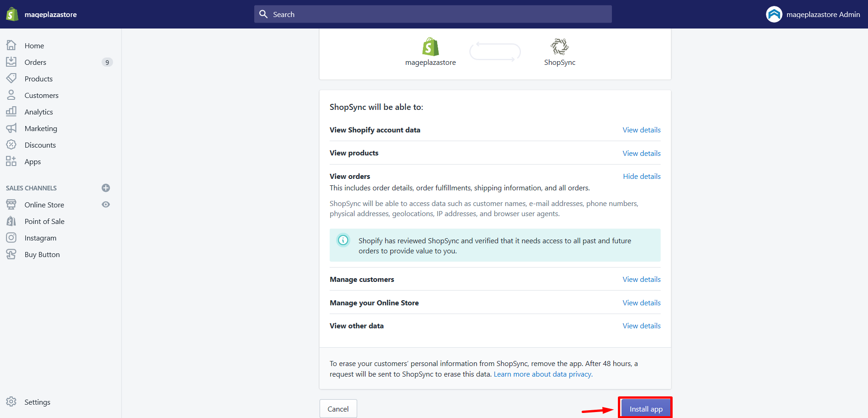Click the Discounts percent badge icon
The image size is (868, 418).
pyautogui.click(x=11, y=144)
